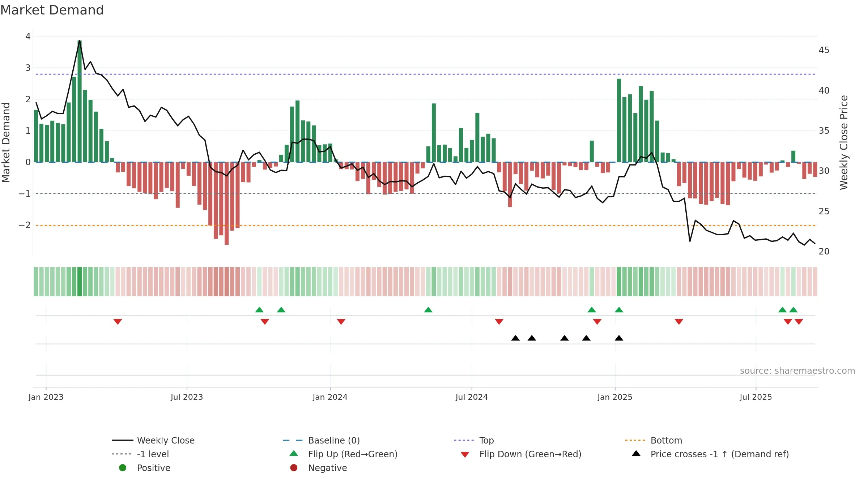Click the 'source: sharemaestro.com' text
This screenshot has width=868, height=488.
click(797, 371)
